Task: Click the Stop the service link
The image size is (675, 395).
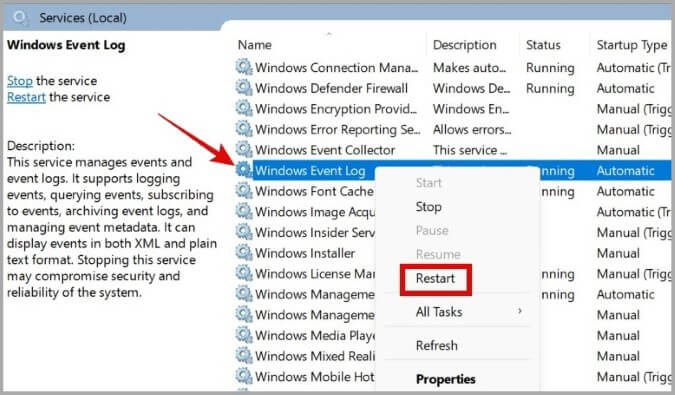Action: [19, 81]
